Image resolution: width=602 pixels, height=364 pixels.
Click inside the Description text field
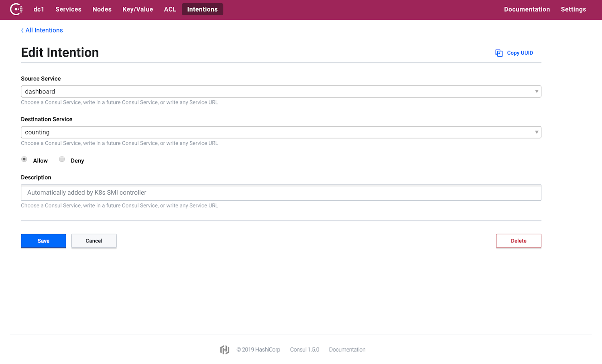tap(281, 193)
